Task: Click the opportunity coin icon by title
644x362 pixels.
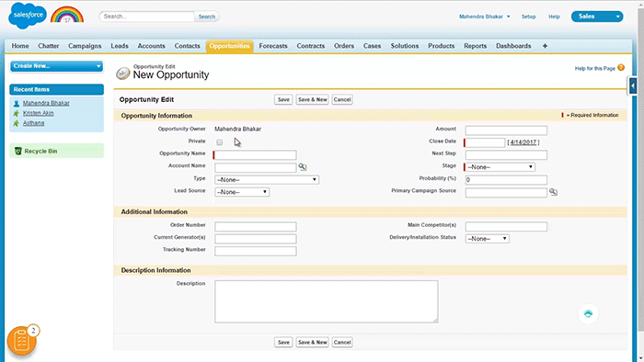Action: 122,73
